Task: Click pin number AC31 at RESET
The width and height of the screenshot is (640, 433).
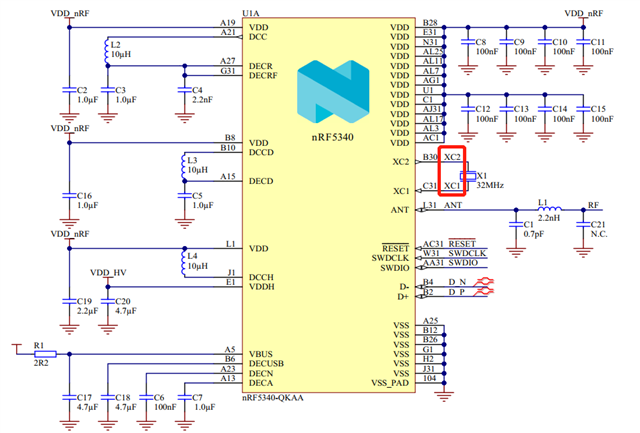Action: [433, 244]
